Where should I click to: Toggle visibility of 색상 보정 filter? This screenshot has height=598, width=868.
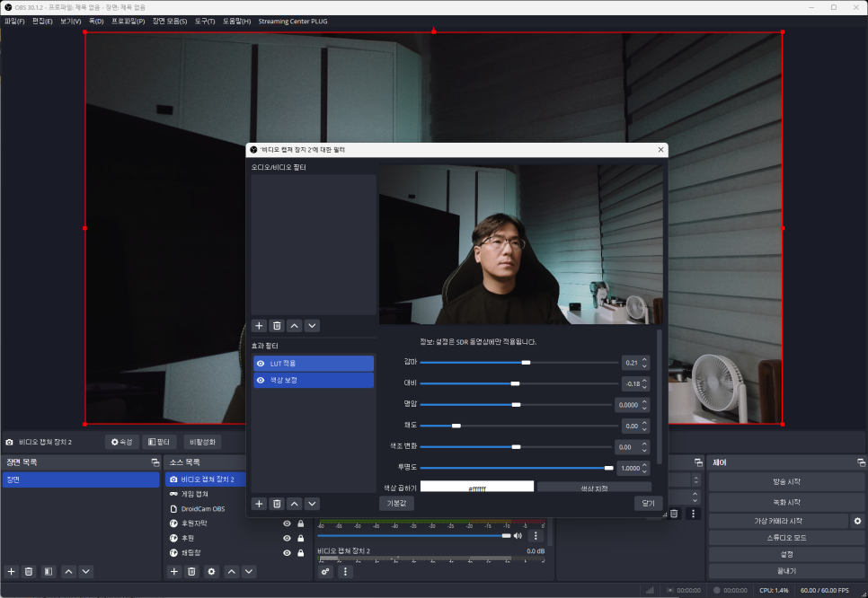261,380
